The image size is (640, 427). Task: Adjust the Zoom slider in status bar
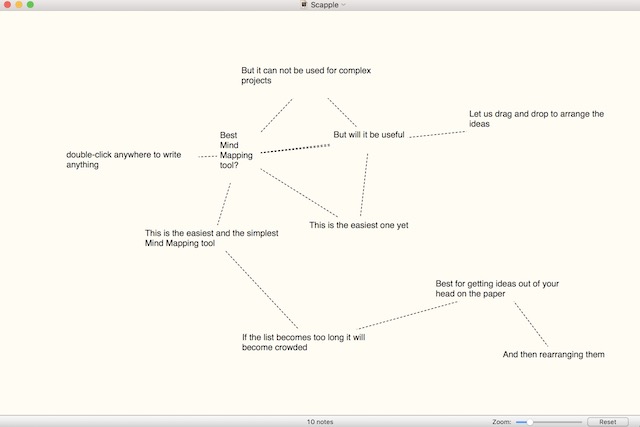[549, 422]
